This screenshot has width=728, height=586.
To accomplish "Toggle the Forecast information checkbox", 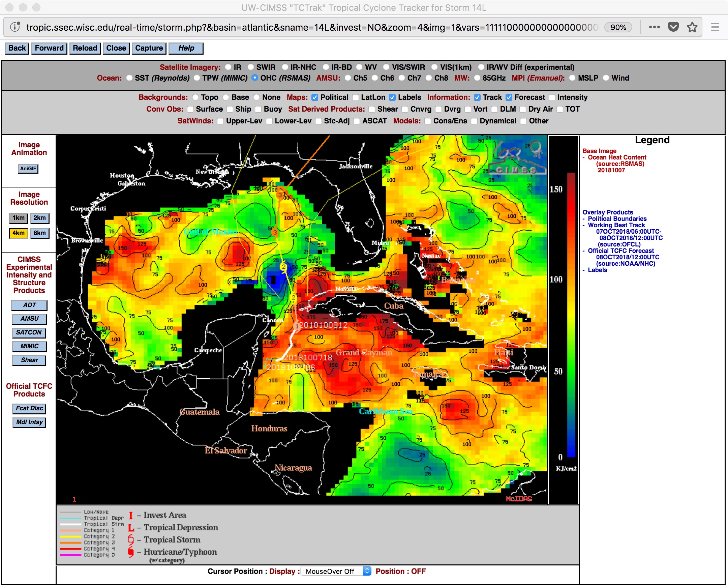I will coord(509,97).
